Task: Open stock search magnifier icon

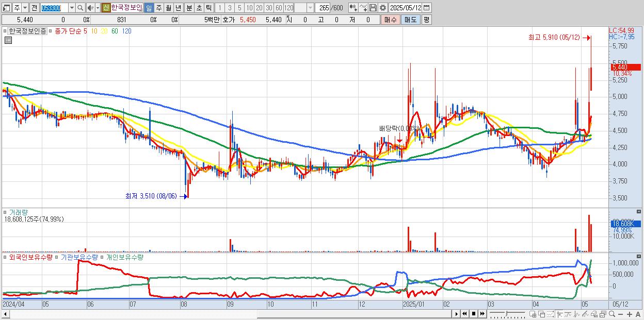Action: pos(81,8)
